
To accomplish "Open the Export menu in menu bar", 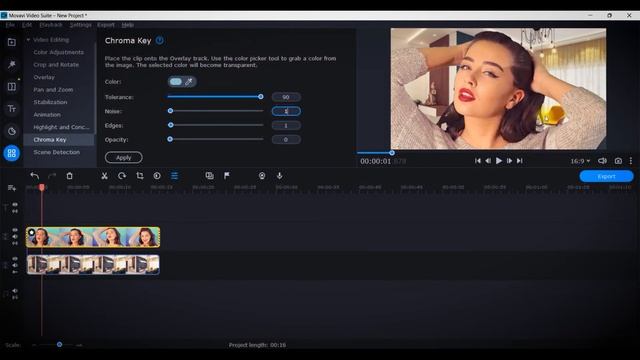I will pyautogui.click(x=106, y=25).
